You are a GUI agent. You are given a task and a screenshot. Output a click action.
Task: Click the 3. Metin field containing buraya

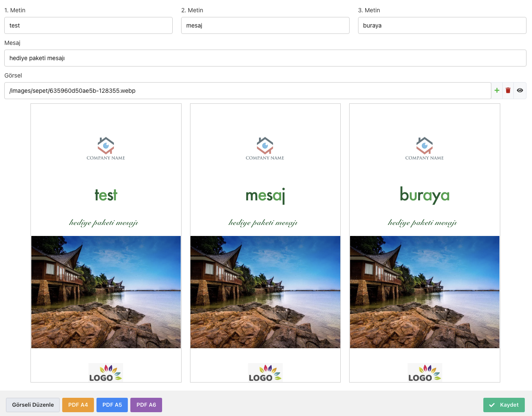442,25
